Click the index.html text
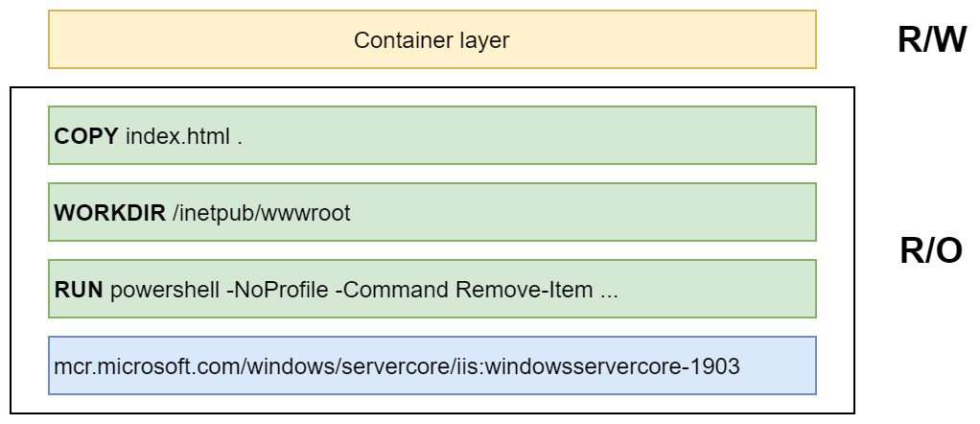980x424 pixels. [178, 136]
